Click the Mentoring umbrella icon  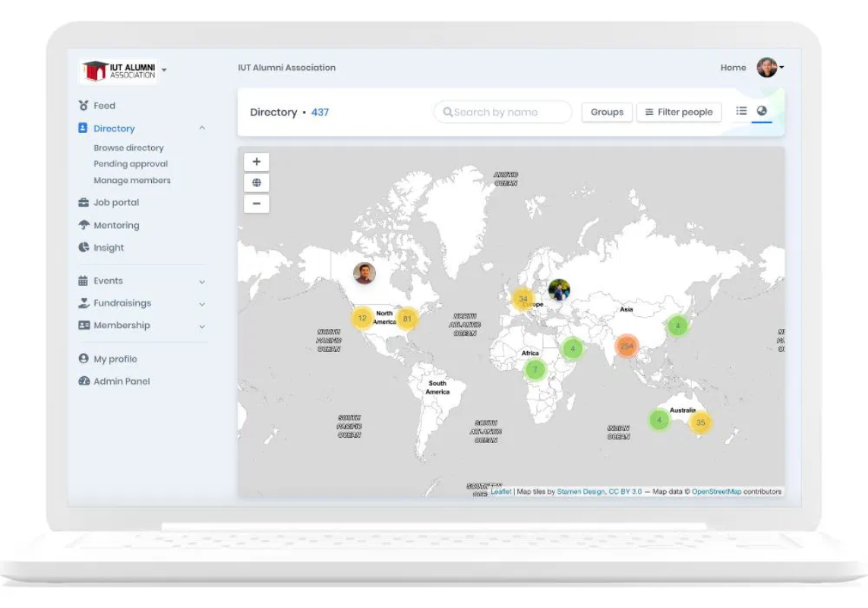[84, 225]
